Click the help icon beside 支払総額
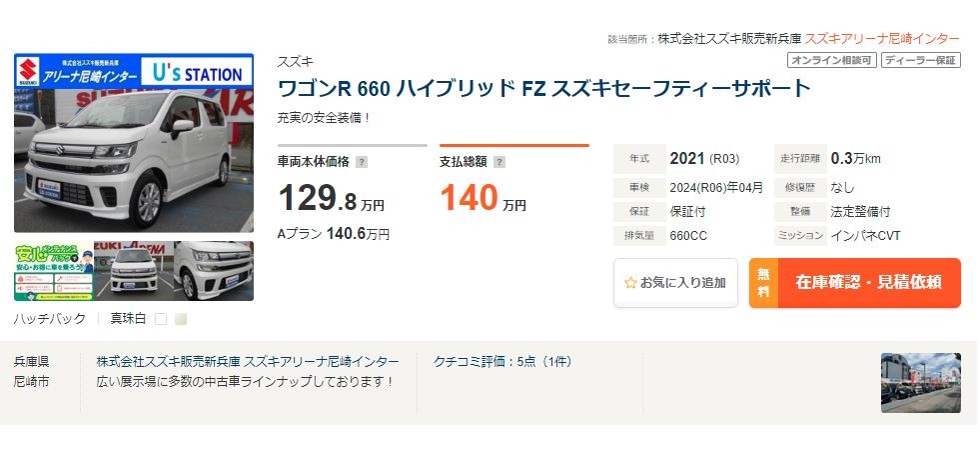980x454 pixels. (x=498, y=163)
